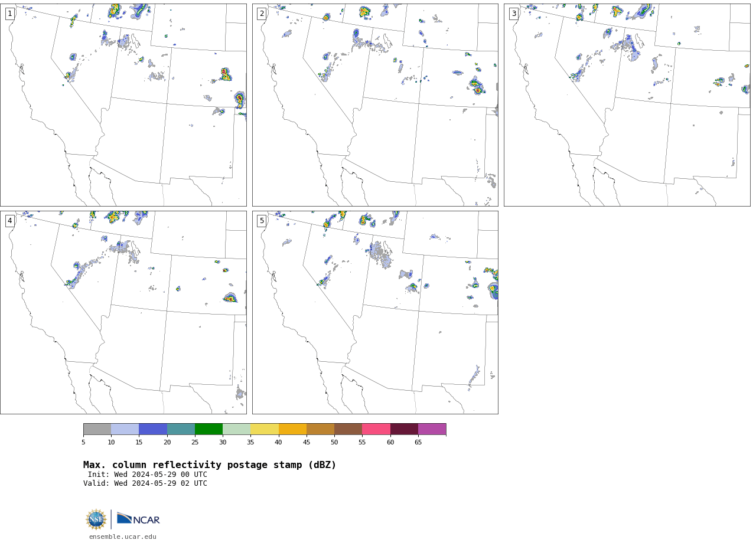Screen dimensions: 756x543
Task: Click the panel label number 5
Action: pyautogui.click(x=262, y=221)
